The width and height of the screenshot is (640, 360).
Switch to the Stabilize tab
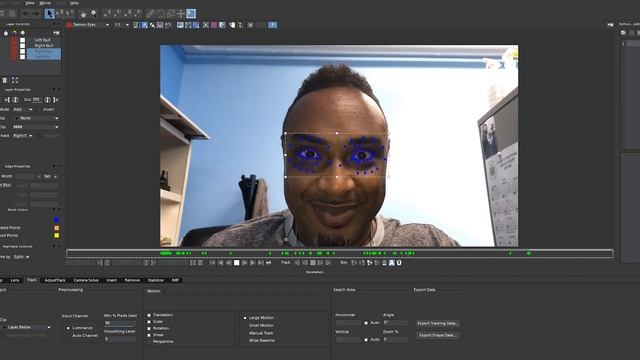pyautogui.click(x=156, y=280)
